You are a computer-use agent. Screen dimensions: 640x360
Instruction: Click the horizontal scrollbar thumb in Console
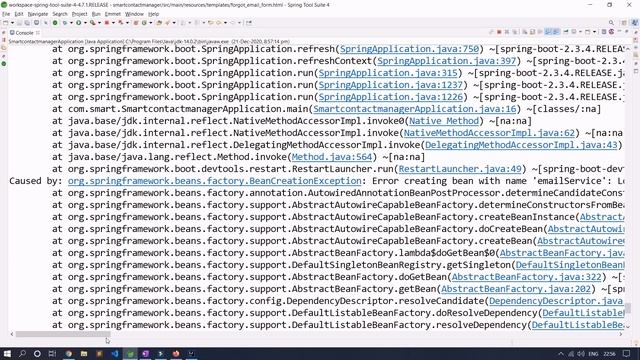63,334
